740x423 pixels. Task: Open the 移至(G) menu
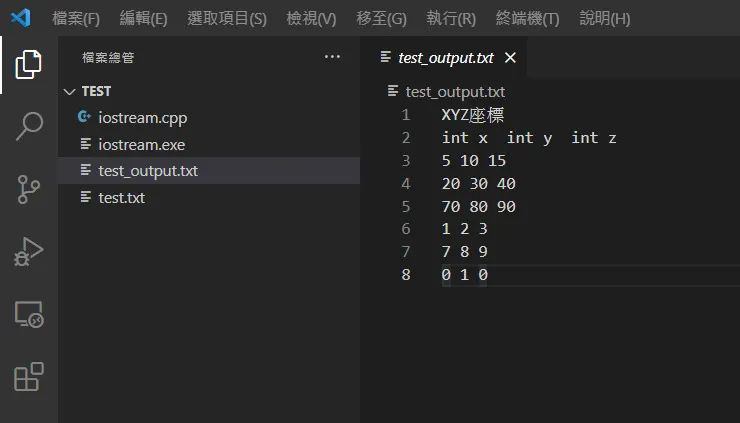click(381, 18)
